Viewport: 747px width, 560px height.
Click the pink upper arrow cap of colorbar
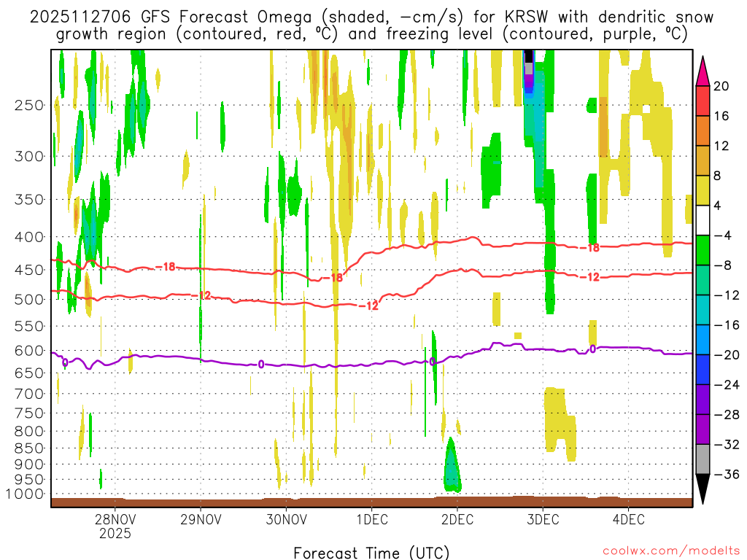pyautogui.click(x=703, y=71)
